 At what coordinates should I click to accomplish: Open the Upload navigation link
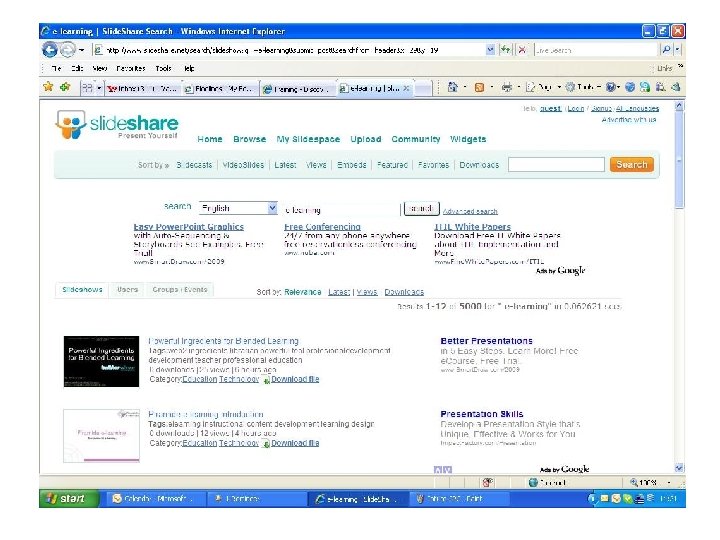(366, 139)
